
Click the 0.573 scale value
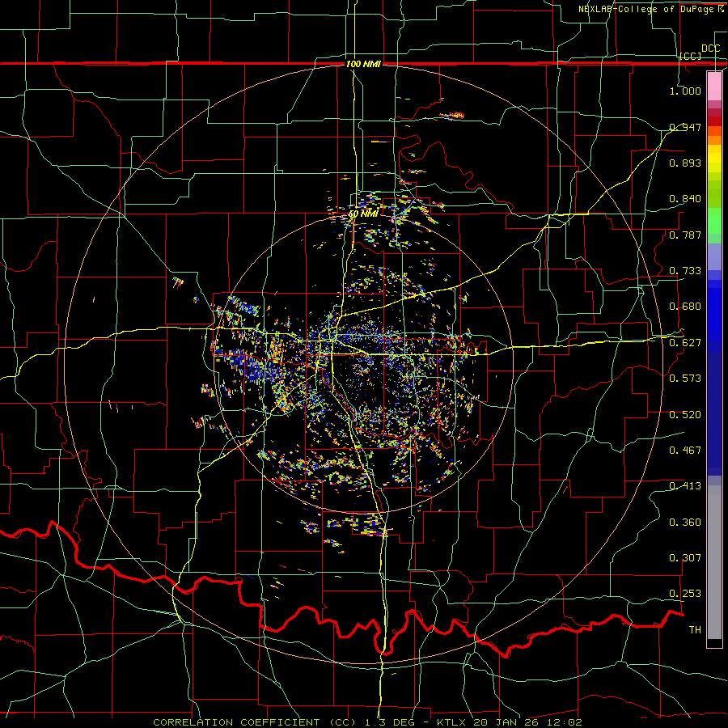pos(685,379)
